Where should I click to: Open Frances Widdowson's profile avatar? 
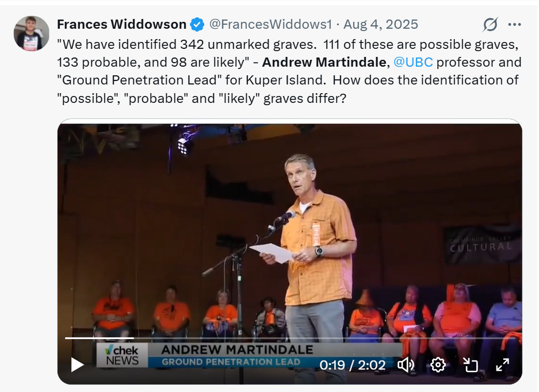point(31,33)
